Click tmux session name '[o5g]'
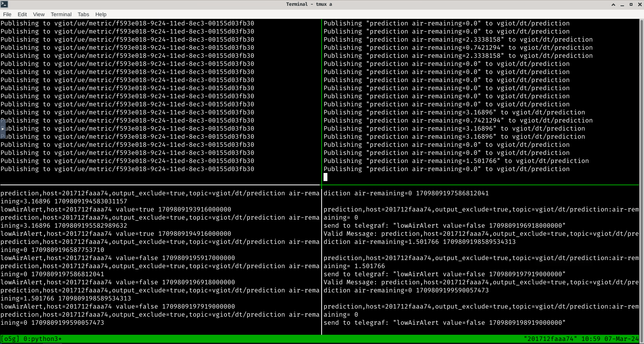Viewport: 644px width, 344px height. tap(10, 339)
